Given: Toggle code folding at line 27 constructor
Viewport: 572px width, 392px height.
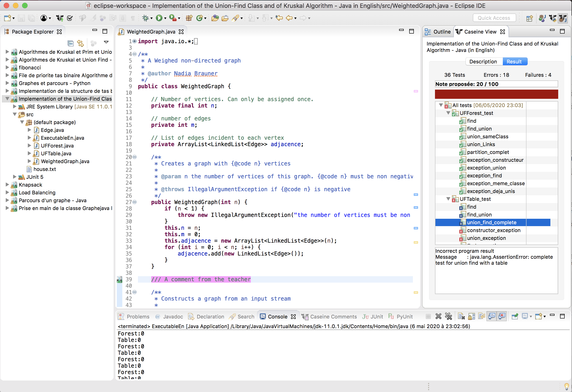Looking at the screenshot, I should tap(135, 202).
